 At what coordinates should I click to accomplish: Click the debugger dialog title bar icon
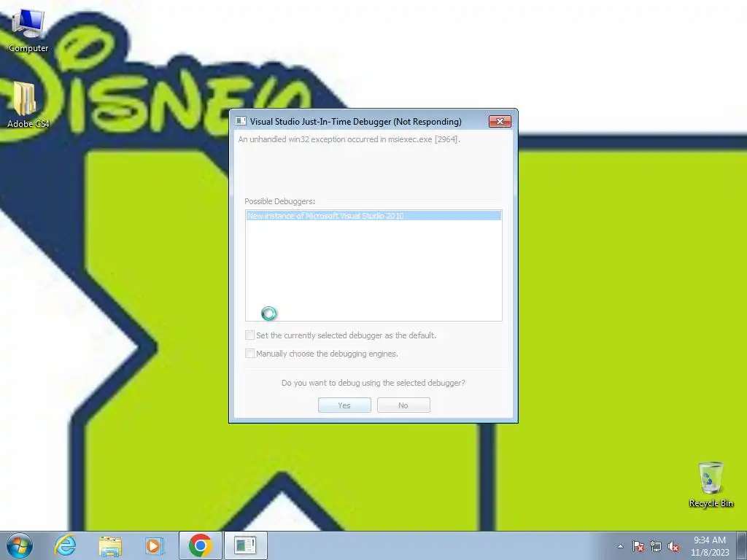[241, 122]
